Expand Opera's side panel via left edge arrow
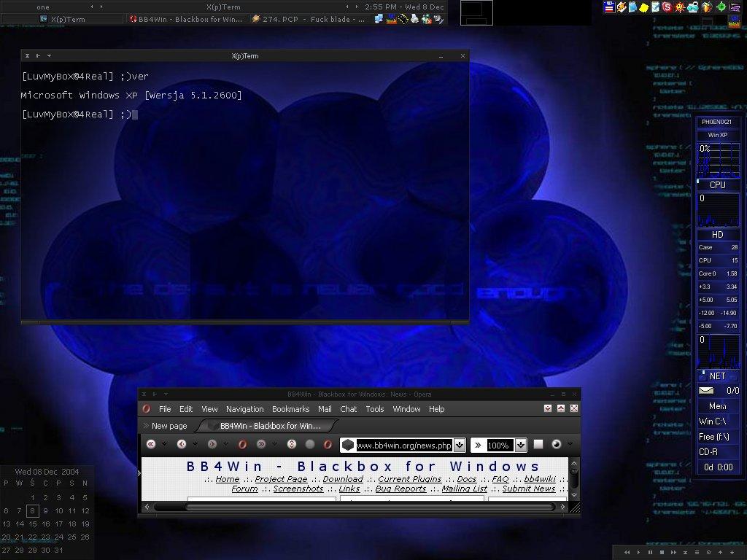This screenshot has height=560, width=747. pyautogui.click(x=139, y=472)
